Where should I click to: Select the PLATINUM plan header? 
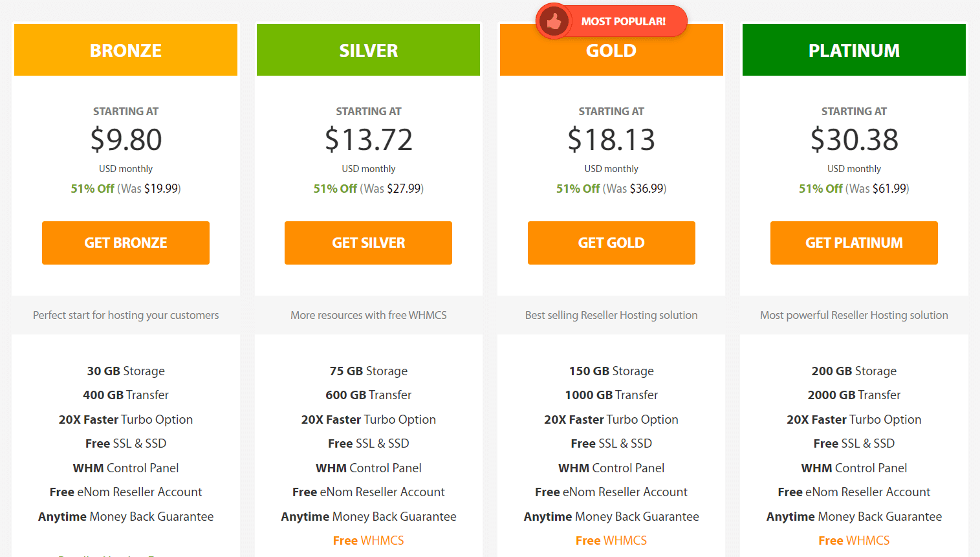[854, 50]
